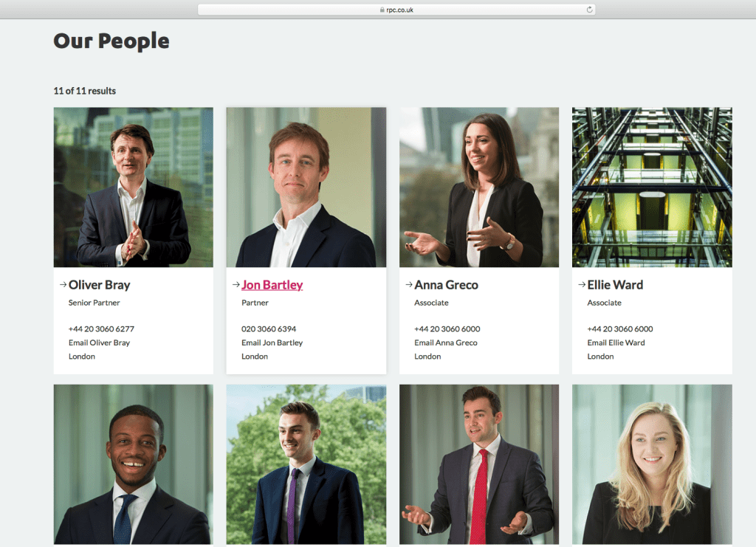Open the Jon Bartley profile link
This screenshot has height=547, width=756.
pyautogui.click(x=272, y=285)
